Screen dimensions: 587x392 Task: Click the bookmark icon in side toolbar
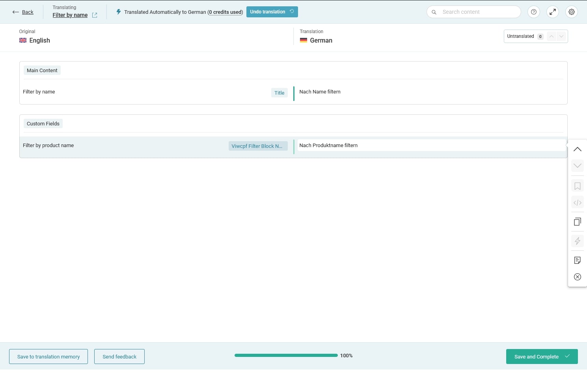point(578,186)
